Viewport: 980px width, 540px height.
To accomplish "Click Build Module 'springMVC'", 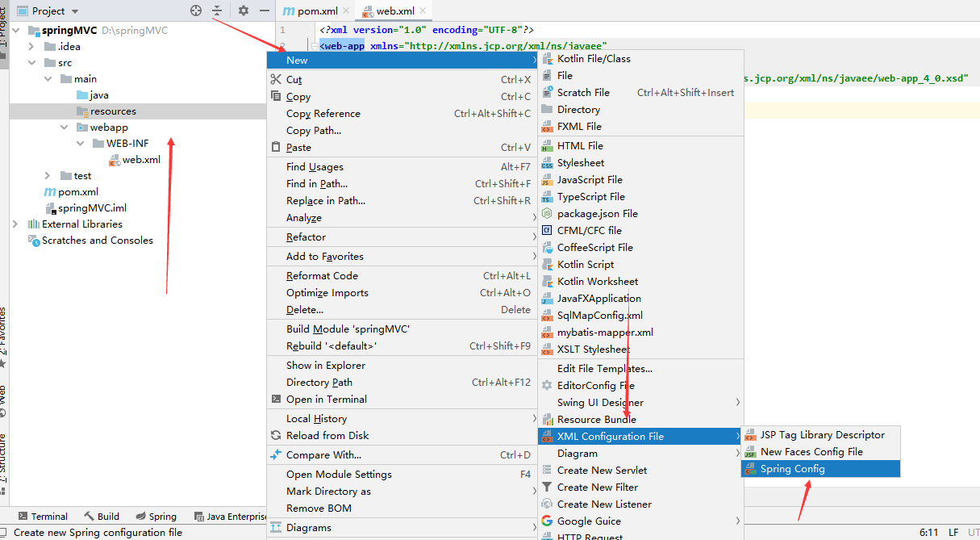I will click(x=402, y=329).
